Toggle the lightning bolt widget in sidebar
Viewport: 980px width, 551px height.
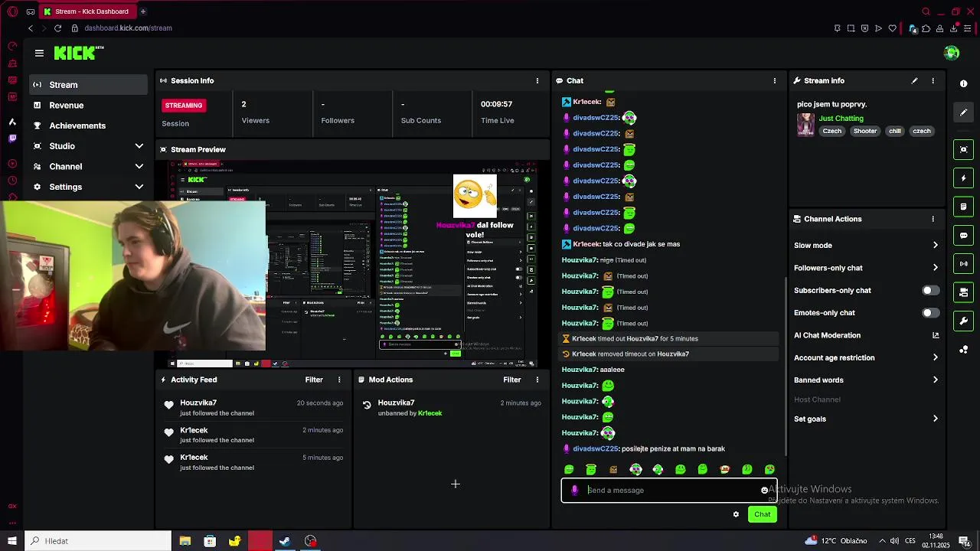[x=964, y=178]
